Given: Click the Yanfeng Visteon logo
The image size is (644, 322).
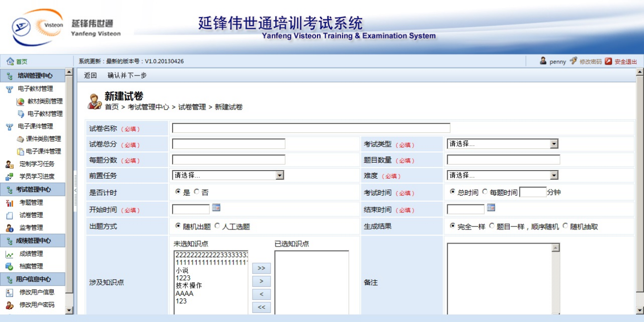Looking at the screenshot, I should 66,27.
